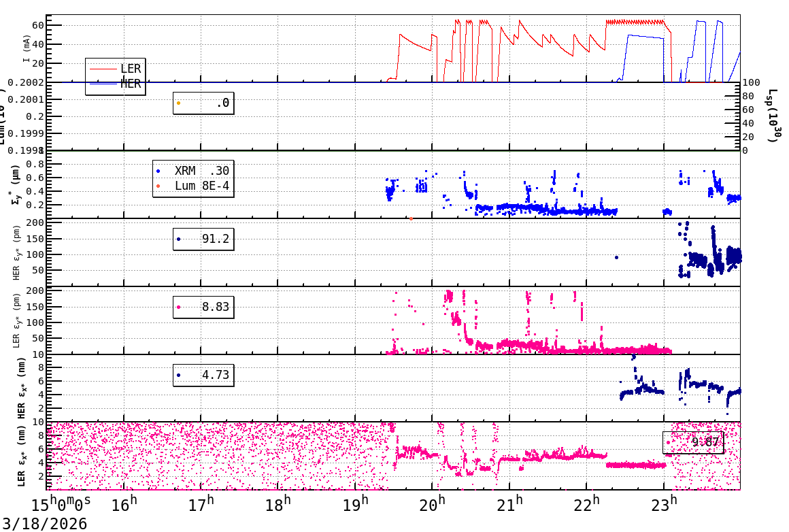Click the 'LER εx* (nm)' y-axis title
The height and width of the screenshot is (532, 789).
[x=21, y=456]
